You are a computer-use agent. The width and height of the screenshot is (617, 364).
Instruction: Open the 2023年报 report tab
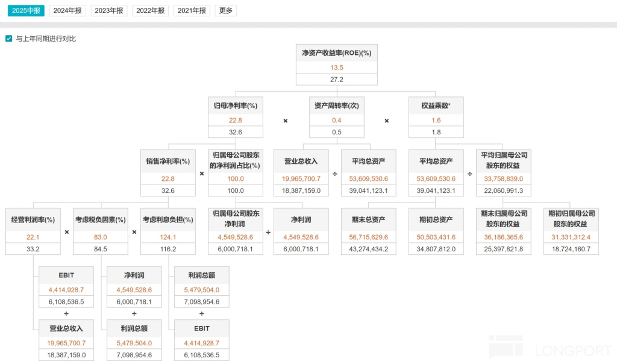109,11
